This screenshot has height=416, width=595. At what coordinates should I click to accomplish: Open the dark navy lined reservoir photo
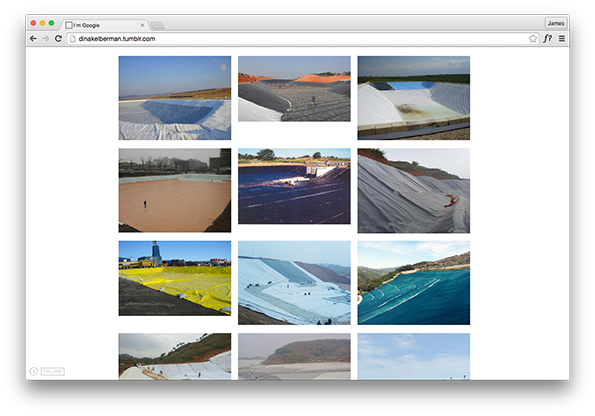[x=294, y=186]
